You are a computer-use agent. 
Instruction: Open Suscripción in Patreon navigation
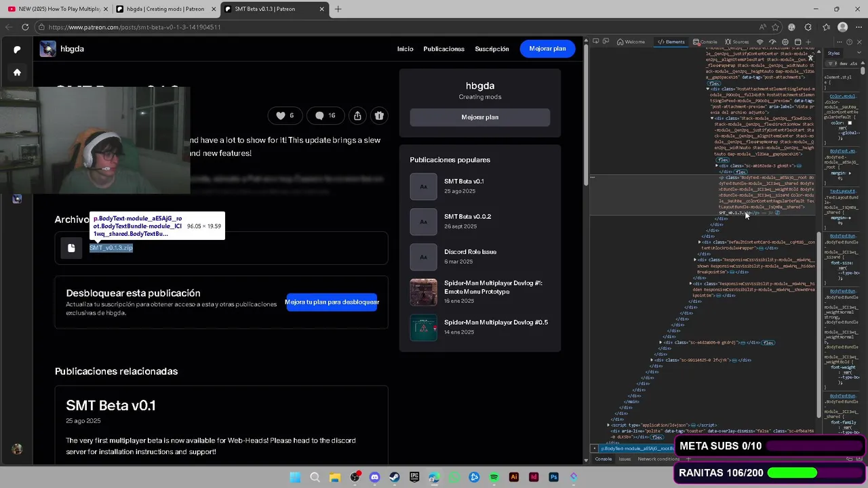pyautogui.click(x=492, y=49)
